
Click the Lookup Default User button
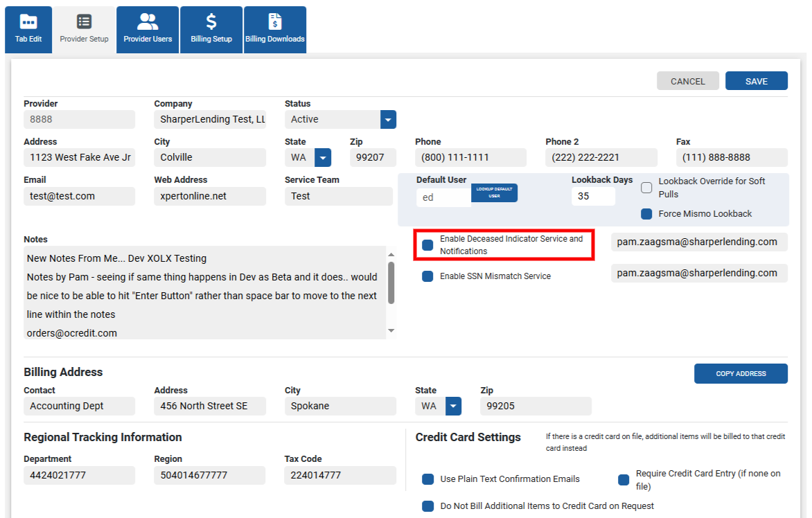pos(494,193)
